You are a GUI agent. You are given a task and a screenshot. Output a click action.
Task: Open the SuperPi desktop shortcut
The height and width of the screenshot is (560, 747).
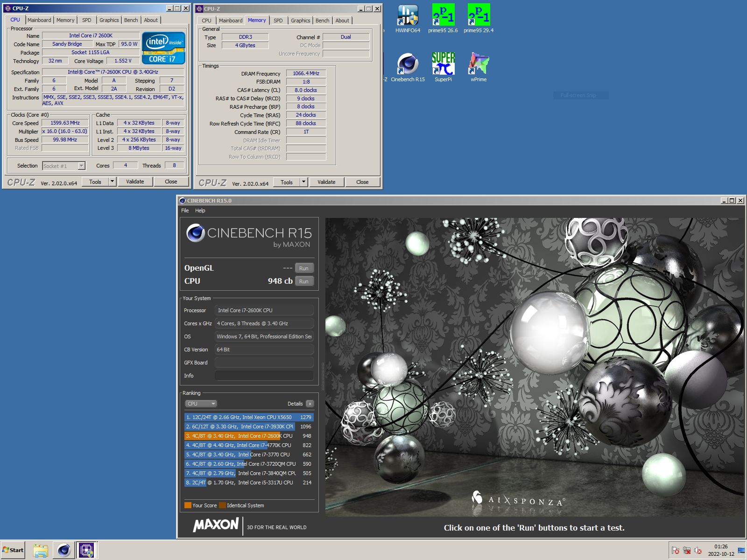click(443, 68)
